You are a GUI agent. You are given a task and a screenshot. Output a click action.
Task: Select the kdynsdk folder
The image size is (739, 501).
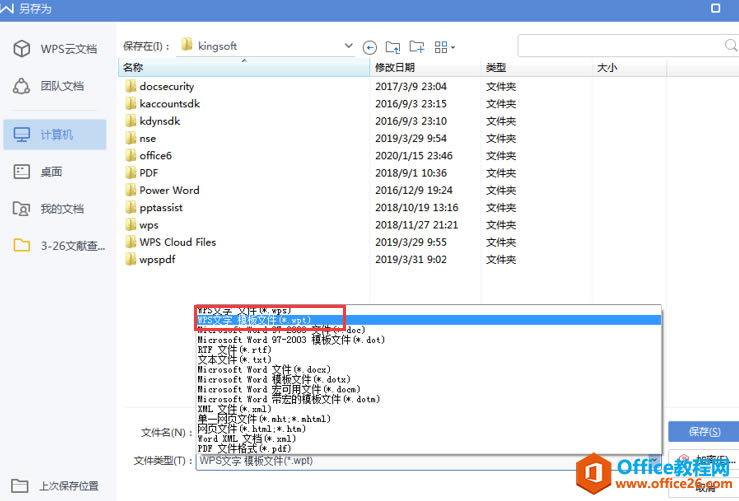[x=153, y=121]
